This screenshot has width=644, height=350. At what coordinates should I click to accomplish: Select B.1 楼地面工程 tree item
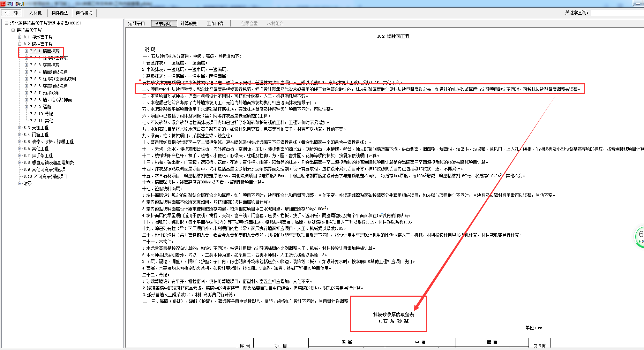pos(38,37)
